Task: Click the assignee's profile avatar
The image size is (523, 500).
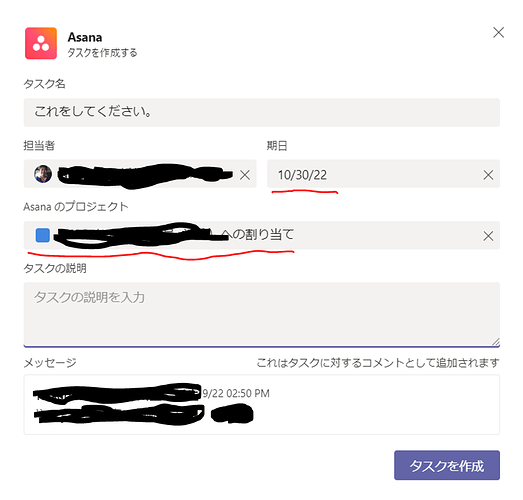Action: tap(43, 174)
